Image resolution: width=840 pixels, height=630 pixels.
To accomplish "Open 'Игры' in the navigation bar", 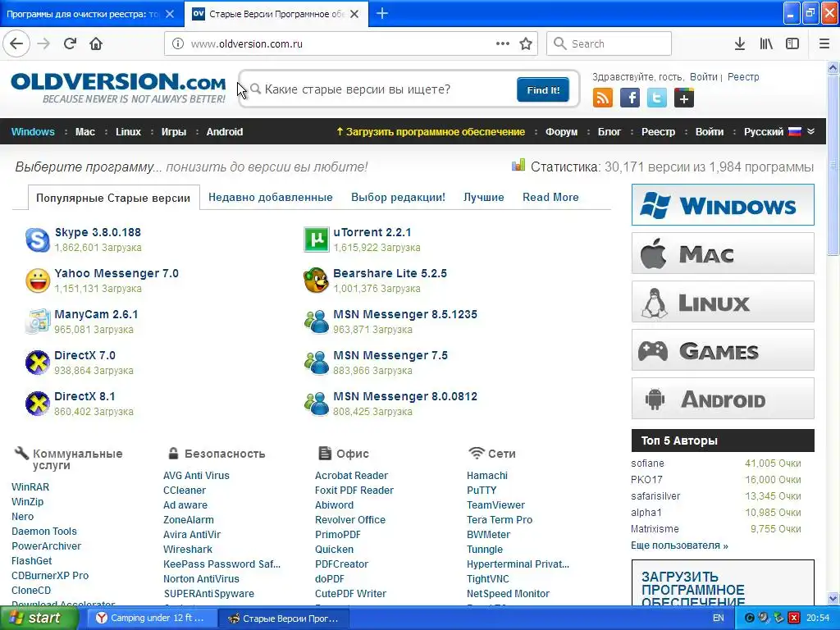I will (174, 132).
